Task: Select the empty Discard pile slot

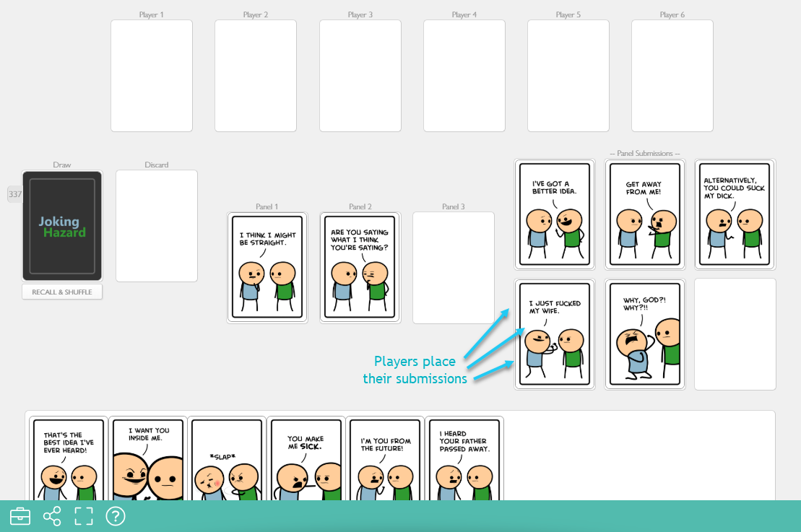Action: [156, 226]
